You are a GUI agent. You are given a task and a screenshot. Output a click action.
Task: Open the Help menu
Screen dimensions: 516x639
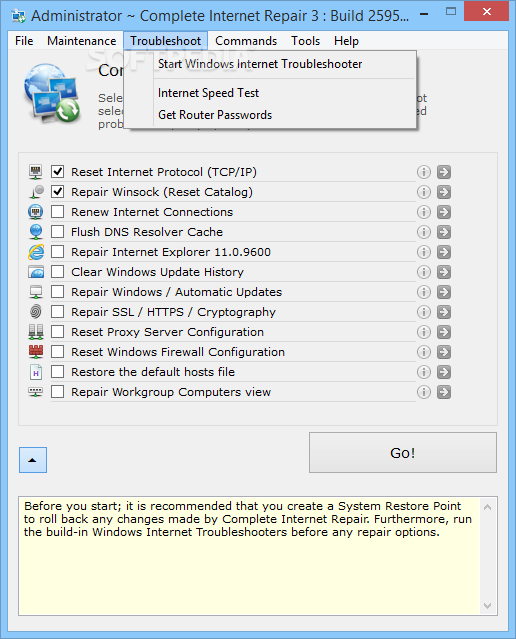(346, 41)
